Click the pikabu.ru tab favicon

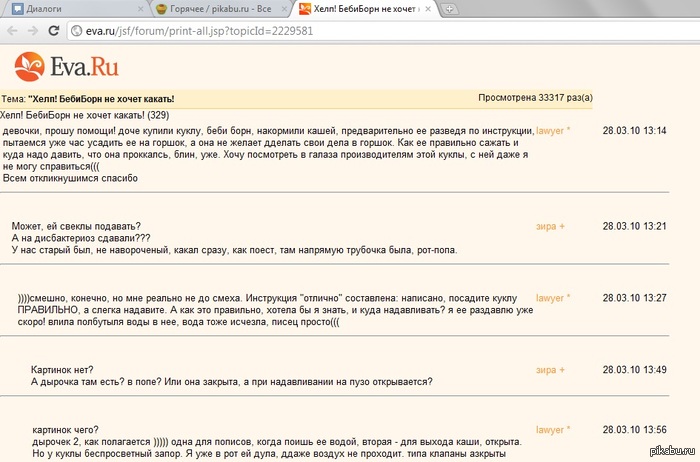pos(161,9)
